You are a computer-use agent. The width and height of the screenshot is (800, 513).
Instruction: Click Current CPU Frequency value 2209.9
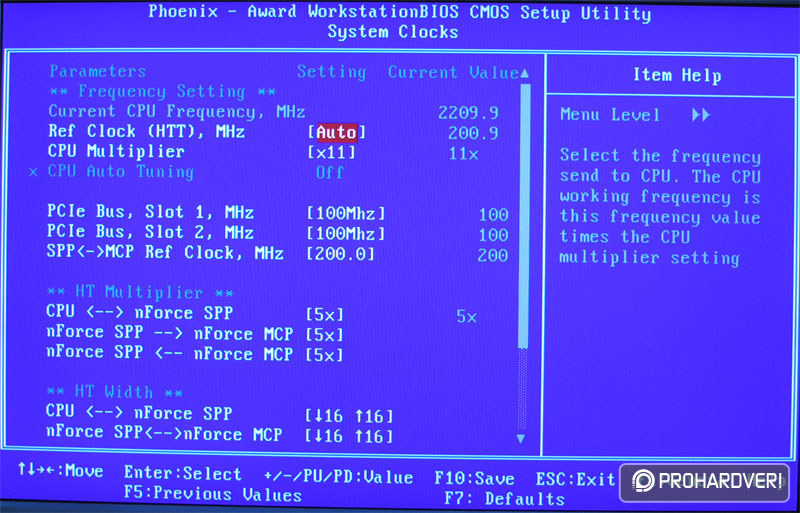pos(468,112)
